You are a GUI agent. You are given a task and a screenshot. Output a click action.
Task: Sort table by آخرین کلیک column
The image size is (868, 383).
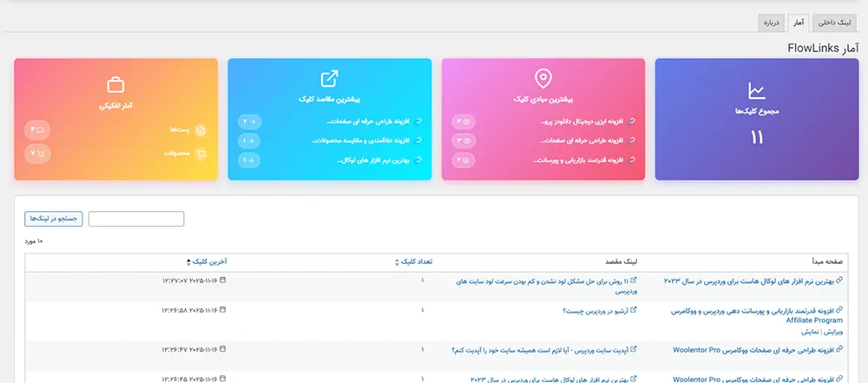coord(207,261)
